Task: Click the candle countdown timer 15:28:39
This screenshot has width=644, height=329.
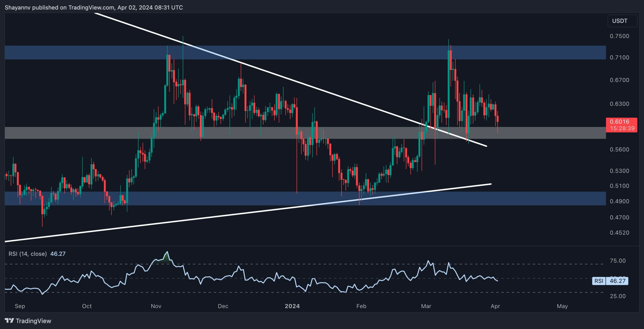Action: pos(622,128)
